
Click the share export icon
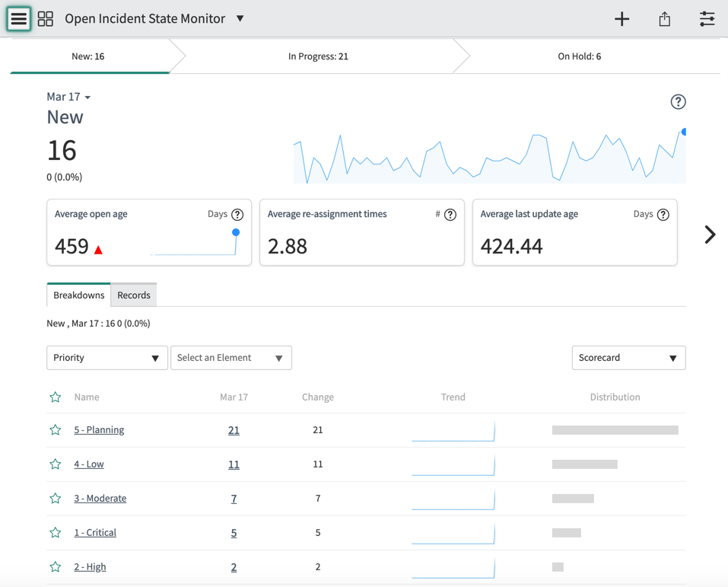(x=664, y=19)
